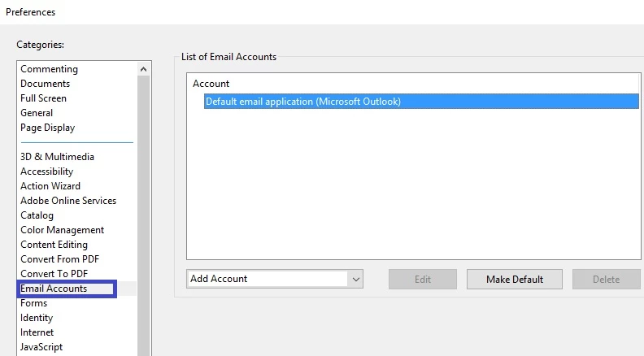Click the Add Account dropdown arrow

[355, 280]
